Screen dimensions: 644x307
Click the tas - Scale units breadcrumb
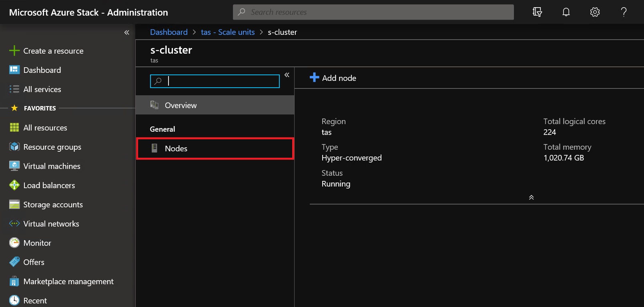pyautogui.click(x=228, y=32)
